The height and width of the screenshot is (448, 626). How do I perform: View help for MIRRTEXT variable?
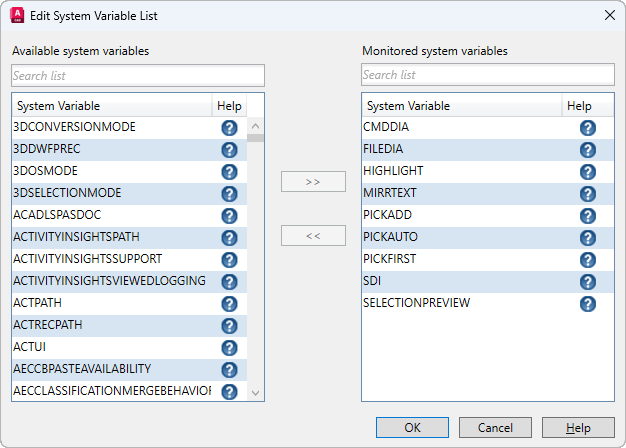click(588, 194)
